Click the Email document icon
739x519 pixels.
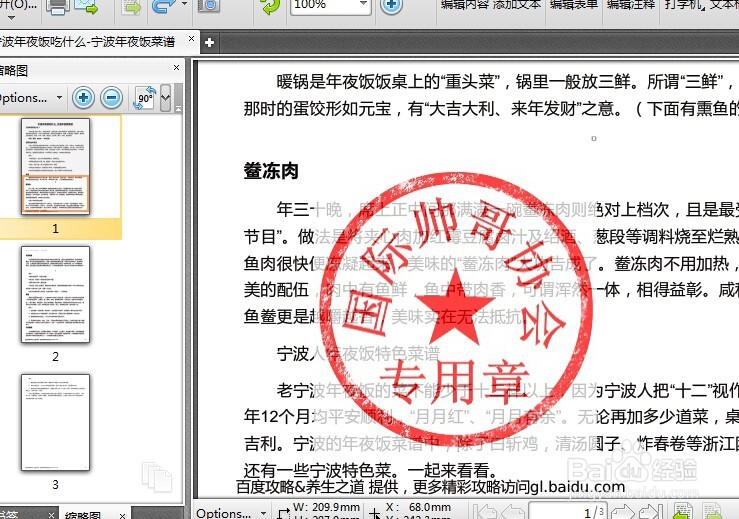pyautogui.click(x=85, y=7)
